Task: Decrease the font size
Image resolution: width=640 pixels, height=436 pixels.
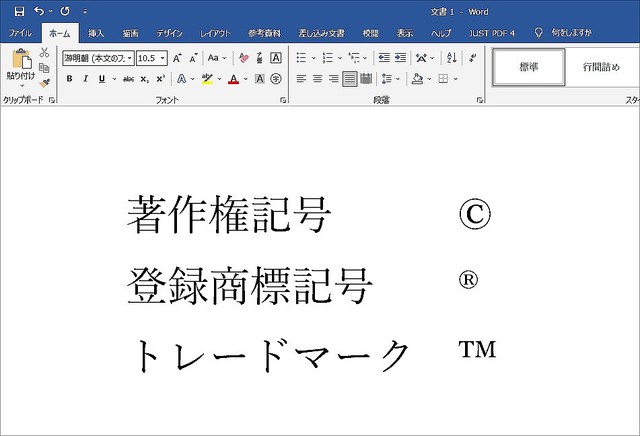Action: tap(193, 58)
